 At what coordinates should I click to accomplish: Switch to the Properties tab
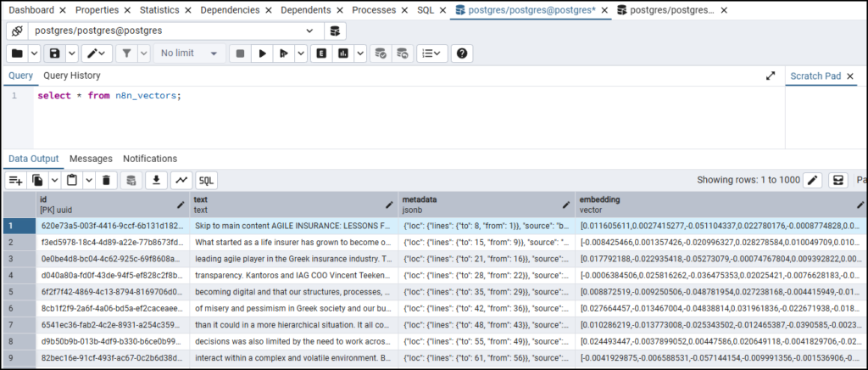(x=97, y=10)
